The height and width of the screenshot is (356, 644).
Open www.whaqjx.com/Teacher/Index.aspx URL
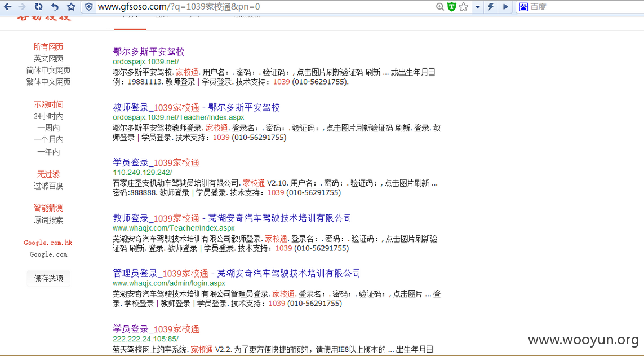(174, 228)
